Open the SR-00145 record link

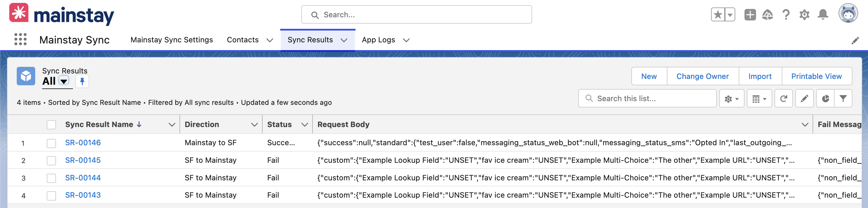tap(83, 160)
